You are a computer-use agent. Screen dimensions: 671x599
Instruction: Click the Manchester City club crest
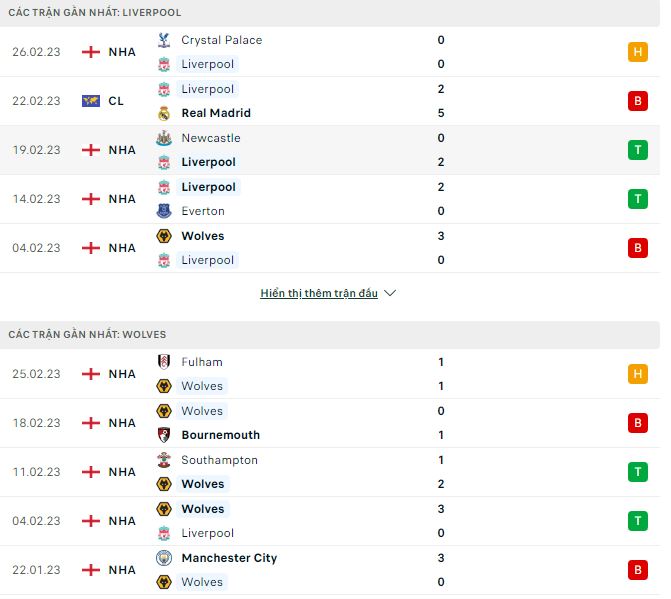click(x=164, y=558)
